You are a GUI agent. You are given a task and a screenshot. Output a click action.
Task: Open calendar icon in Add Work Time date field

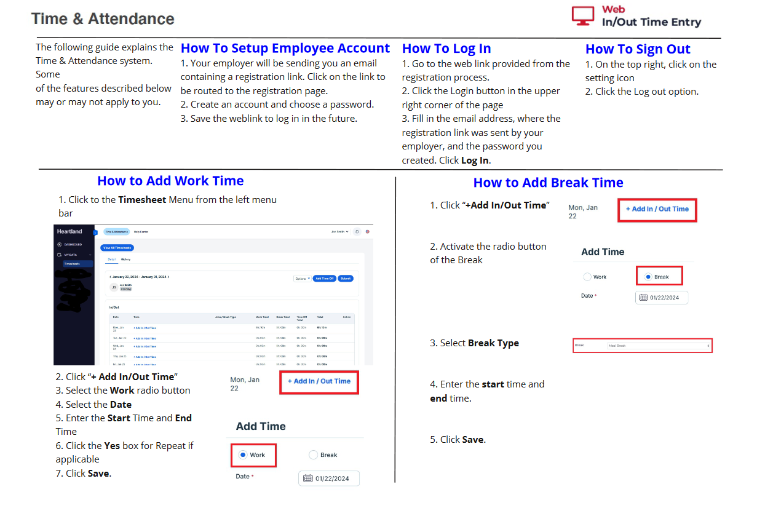[308, 478]
